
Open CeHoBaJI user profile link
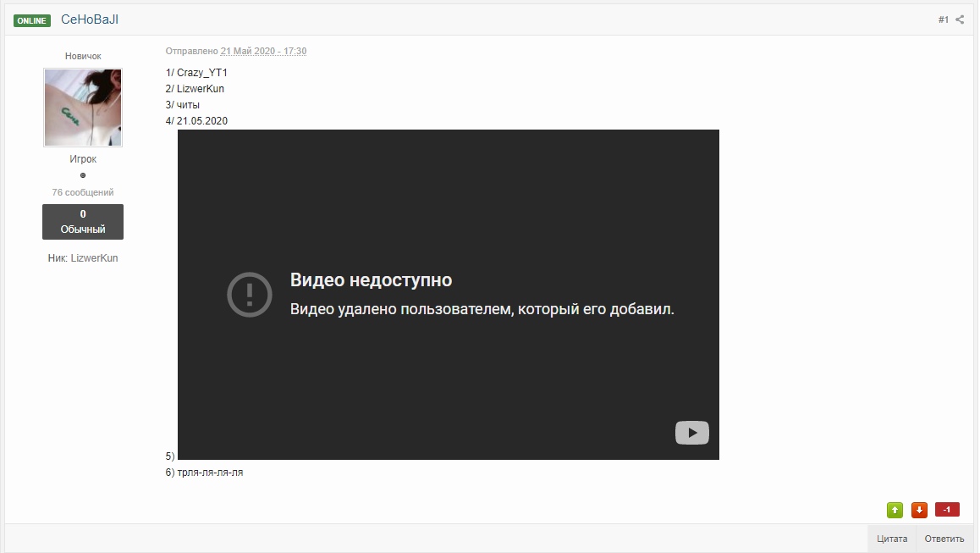pyautogui.click(x=90, y=20)
